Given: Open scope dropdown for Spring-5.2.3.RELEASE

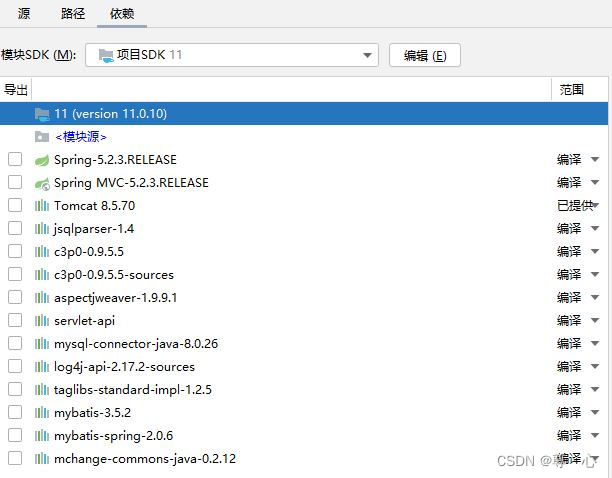Looking at the screenshot, I should pos(595,160).
